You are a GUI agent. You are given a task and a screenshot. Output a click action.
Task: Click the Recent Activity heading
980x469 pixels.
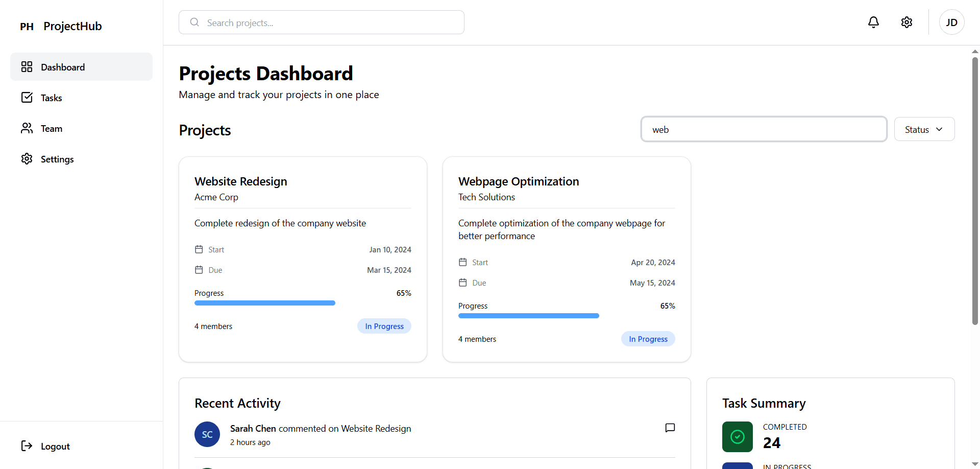[x=237, y=403]
